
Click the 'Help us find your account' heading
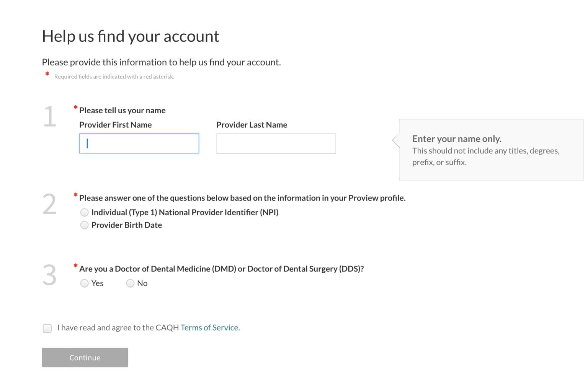[131, 36]
